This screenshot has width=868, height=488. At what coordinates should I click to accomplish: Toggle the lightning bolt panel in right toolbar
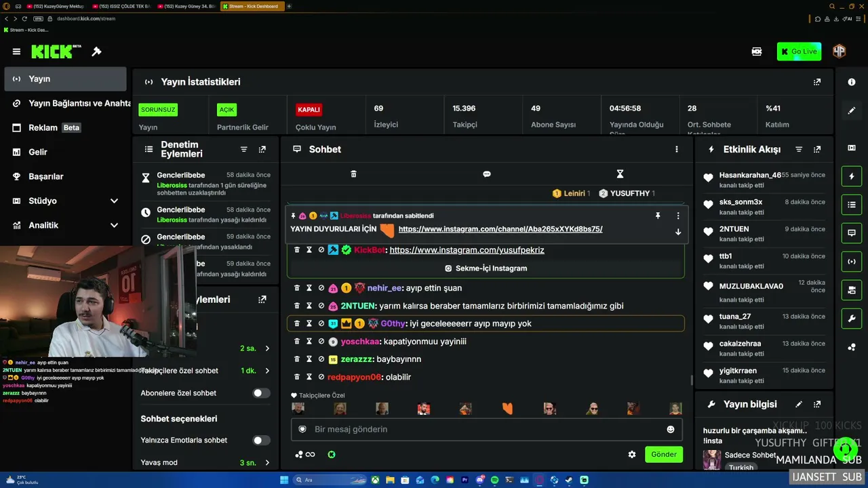(852, 176)
